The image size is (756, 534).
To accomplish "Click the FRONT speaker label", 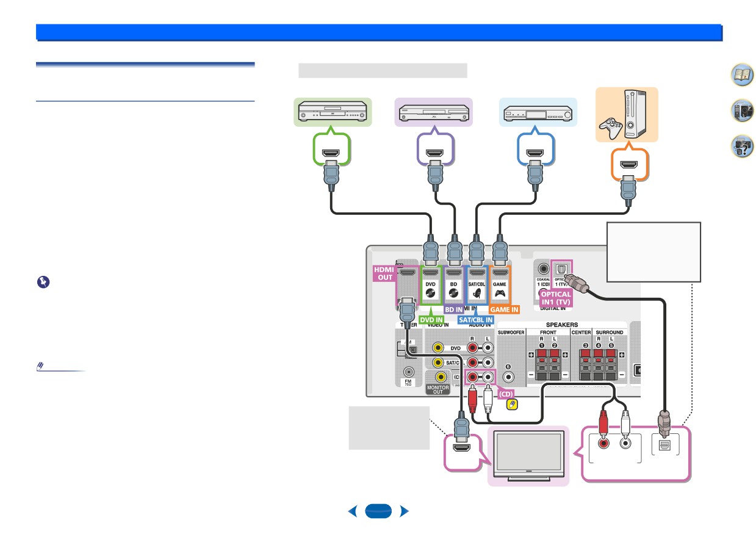I will 548,333.
